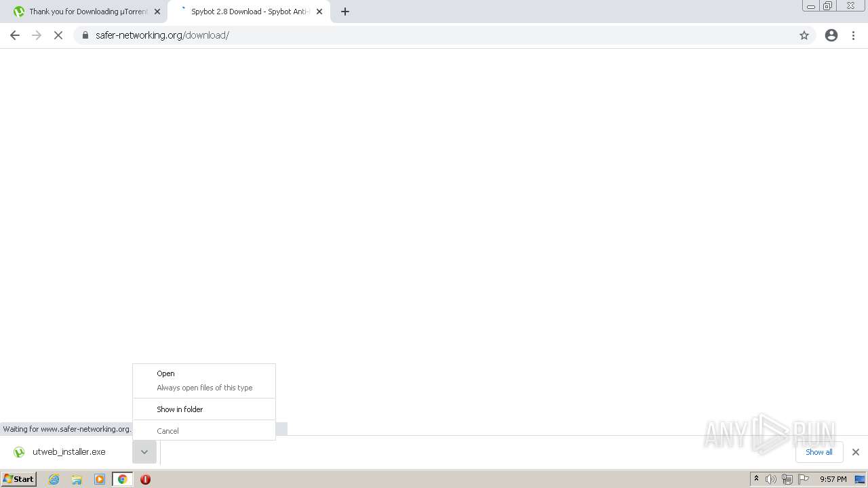This screenshot has height=488, width=868.
Task: Launch Internet Explorer from the taskbar
Action: [x=54, y=479]
